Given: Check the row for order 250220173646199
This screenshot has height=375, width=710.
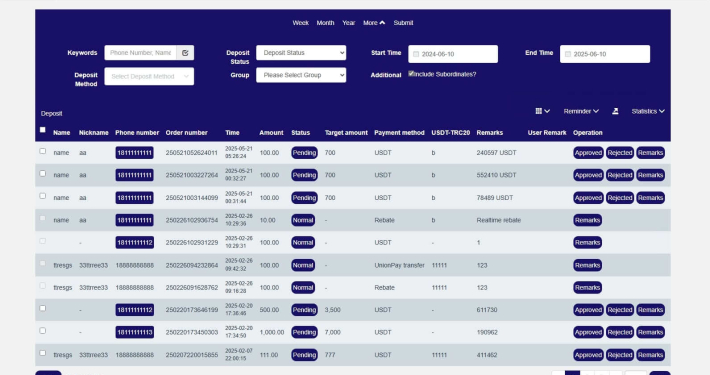Looking at the screenshot, I should coord(43,308).
